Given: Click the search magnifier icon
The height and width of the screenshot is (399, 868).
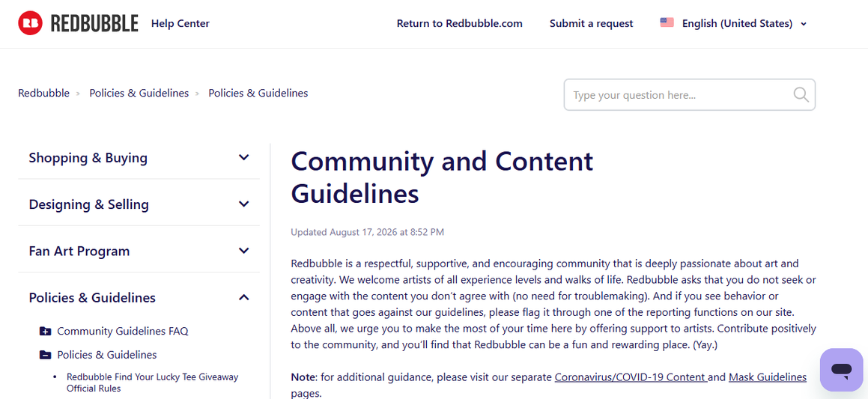Looking at the screenshot, I should 801,94.
